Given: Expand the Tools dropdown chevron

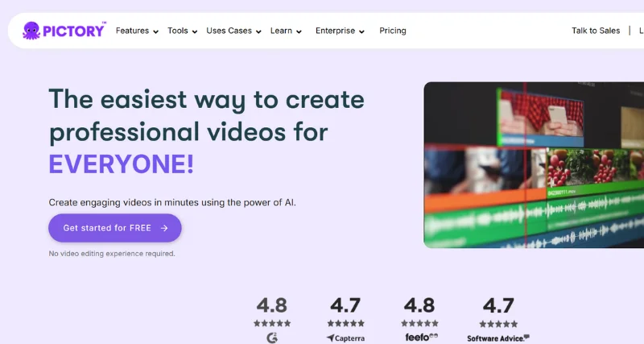Looking at the screenshot, I should 194,31.
